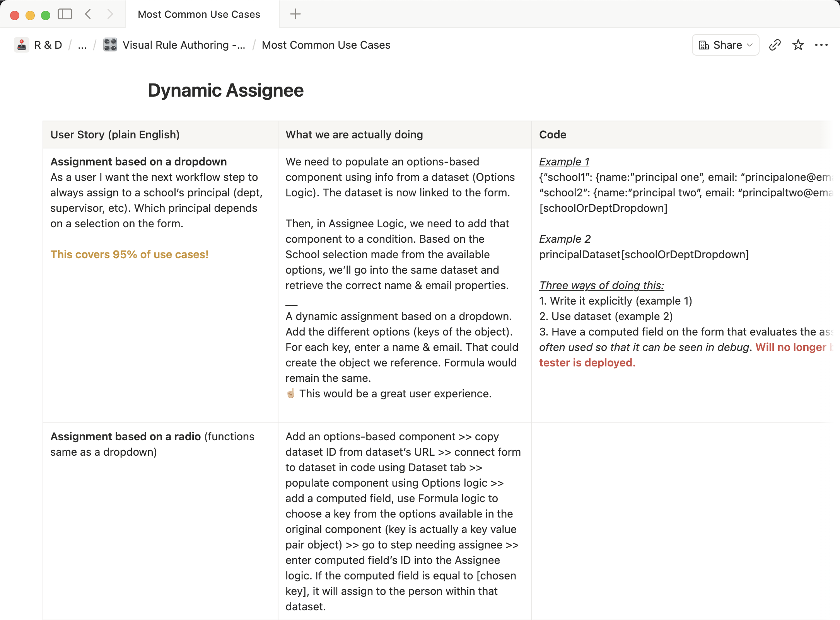Open a new tab with plus icon

[295, 14]
